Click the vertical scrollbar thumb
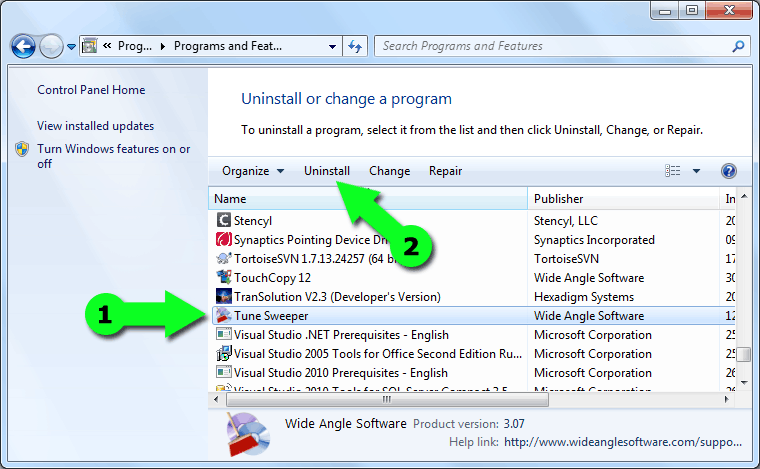This screenshot has width=760, height=469. point(744,354)
